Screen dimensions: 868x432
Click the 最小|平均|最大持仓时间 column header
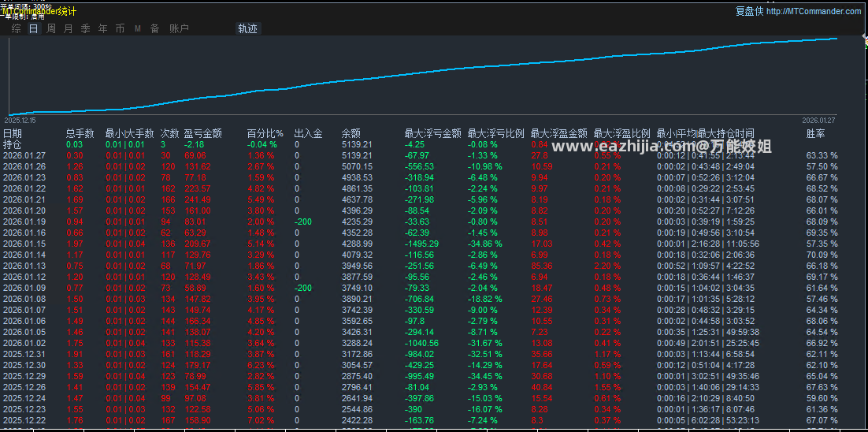click(705, 133)
